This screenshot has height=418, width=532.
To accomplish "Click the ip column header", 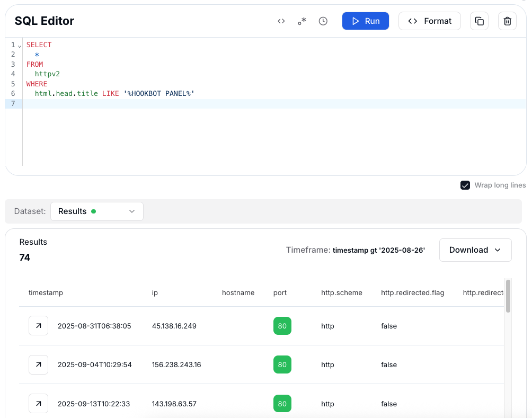I will tap(155, 292).
